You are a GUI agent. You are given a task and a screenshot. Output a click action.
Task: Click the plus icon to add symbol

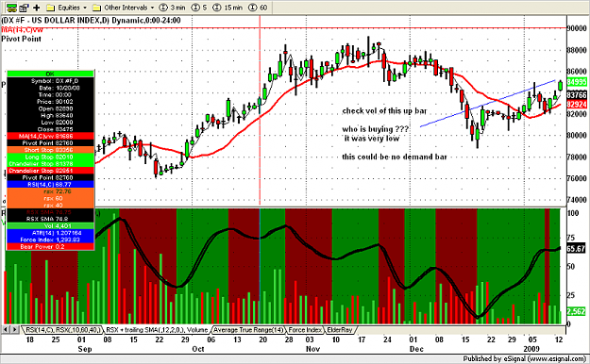[37, 8]
